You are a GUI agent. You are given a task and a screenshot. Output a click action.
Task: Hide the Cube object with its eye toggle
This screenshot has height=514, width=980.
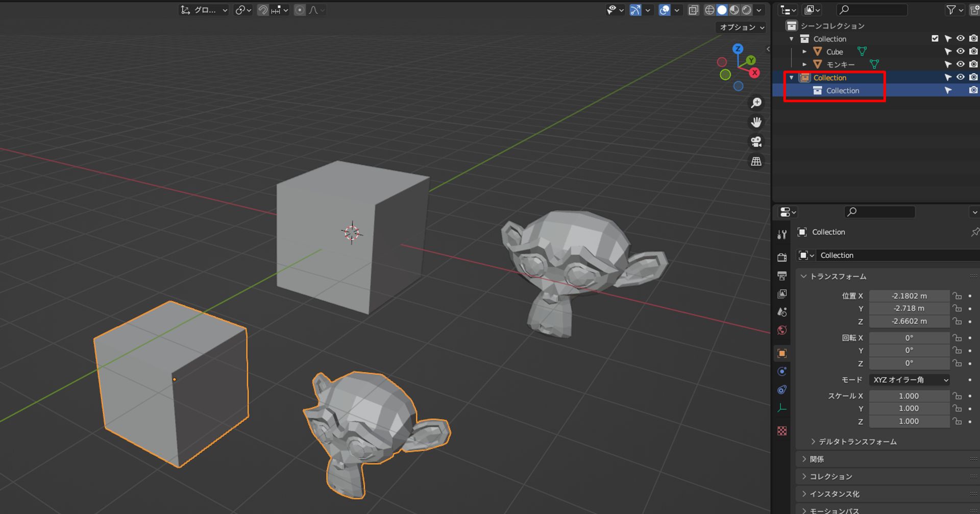[x=961, y=51]
